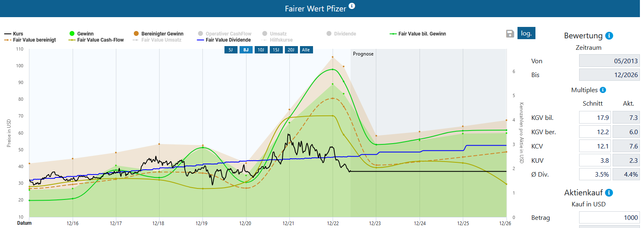644x228 pixels.
Task: Click the KGV ber. Akt. value 6.0
Action: pyautogui.click(x=626, y=132)
